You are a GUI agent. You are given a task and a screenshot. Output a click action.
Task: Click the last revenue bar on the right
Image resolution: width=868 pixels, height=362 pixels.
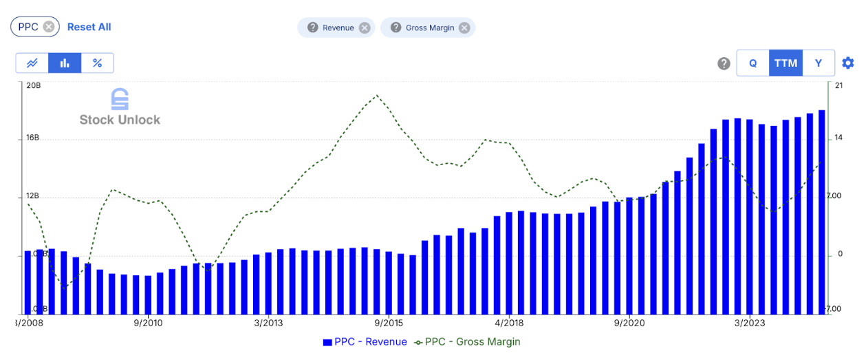[x=822, y=211]
